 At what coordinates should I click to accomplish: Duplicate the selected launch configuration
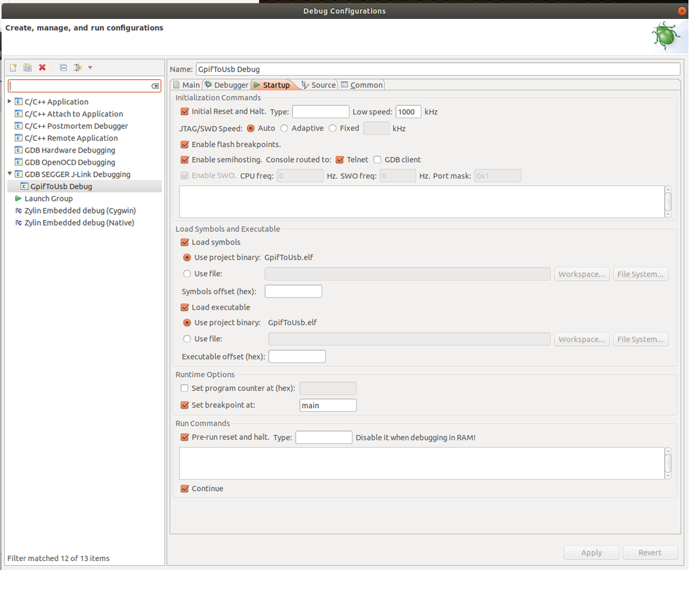pos(27,67)
